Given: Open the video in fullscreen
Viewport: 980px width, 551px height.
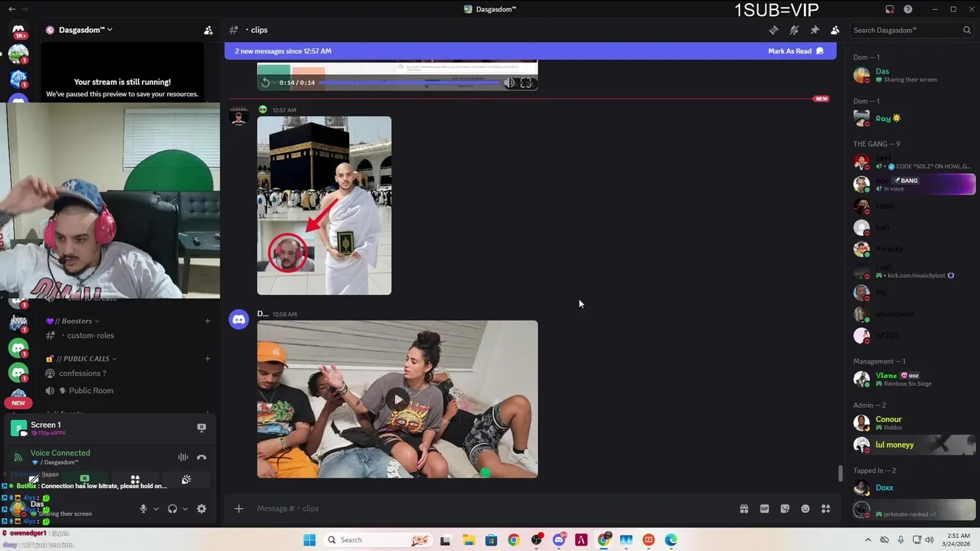Looking at the screenshot, I should pos(526,83).
